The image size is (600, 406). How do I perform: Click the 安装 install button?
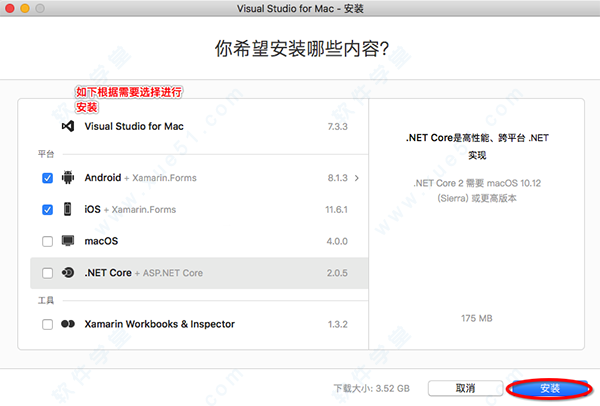549,388
